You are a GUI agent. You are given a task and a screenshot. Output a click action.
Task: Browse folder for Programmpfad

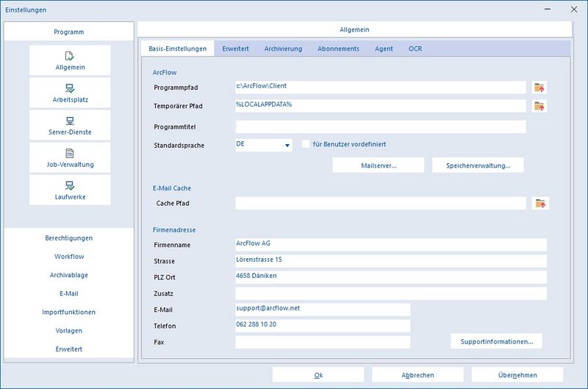click(x=540, y=88)
